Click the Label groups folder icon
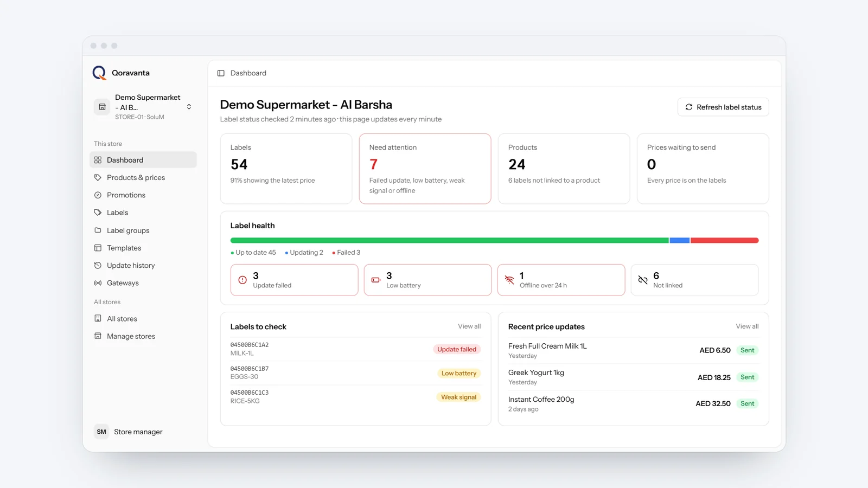The height and width of the screenshot is (488, 868). [x=98, y=230]
